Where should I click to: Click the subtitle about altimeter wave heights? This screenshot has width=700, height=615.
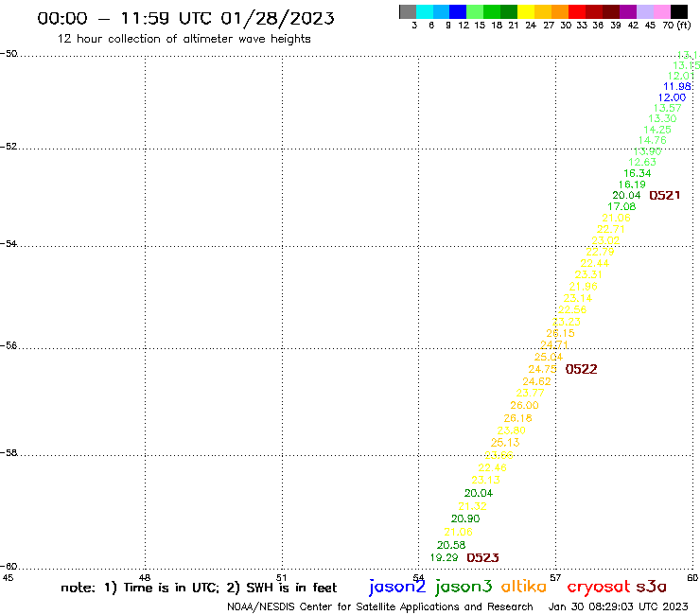(x=184, y=39)
